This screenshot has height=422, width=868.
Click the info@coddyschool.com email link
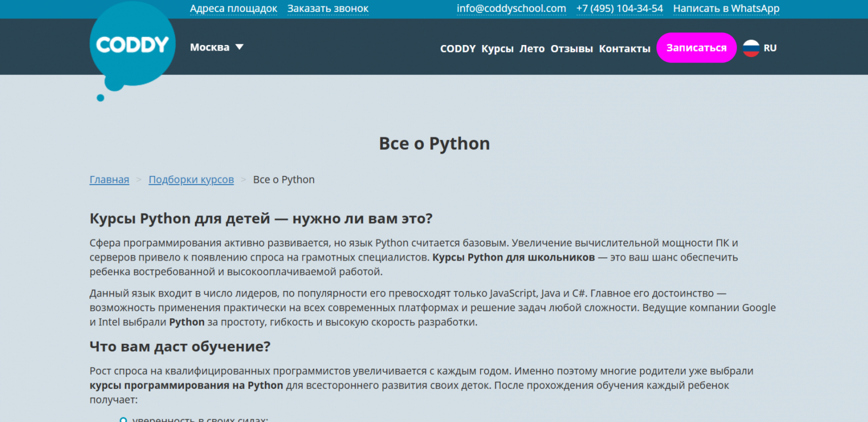coord(511,9)
